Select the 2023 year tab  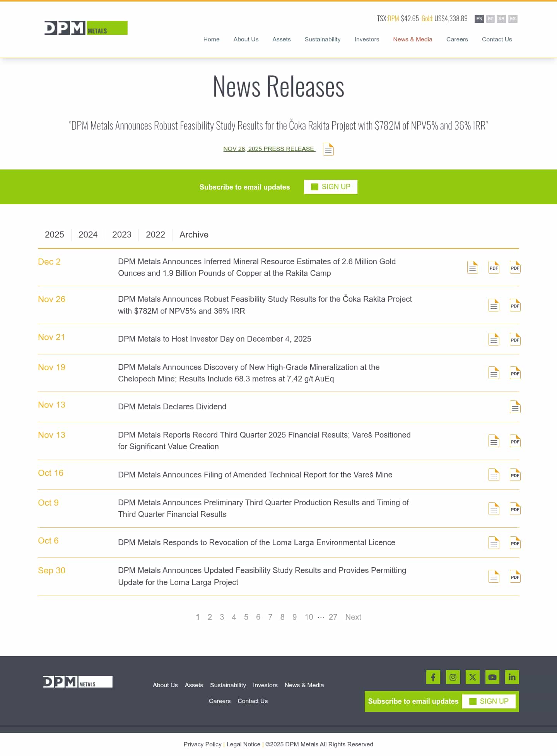click(122, 234)
